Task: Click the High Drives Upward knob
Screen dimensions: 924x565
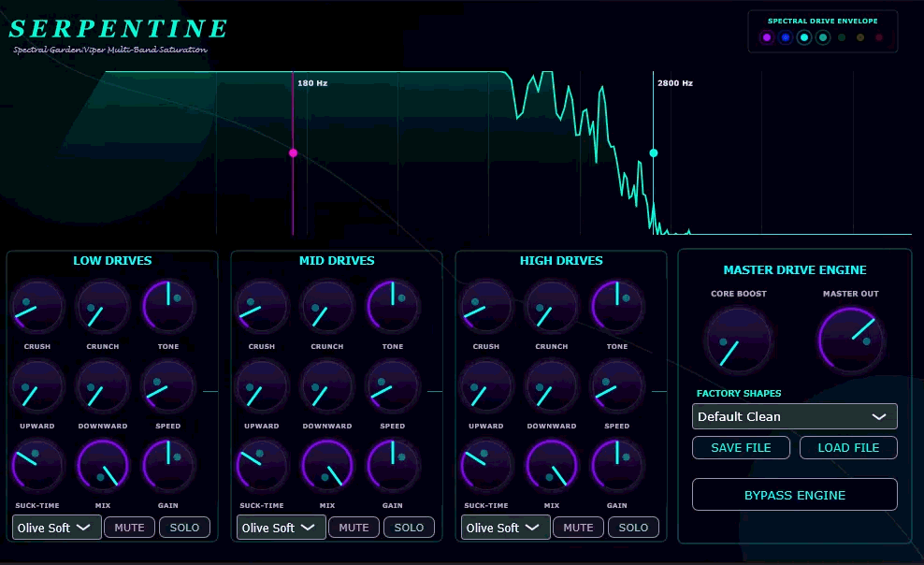Action: pyautogui.click(x=486, y=386)
